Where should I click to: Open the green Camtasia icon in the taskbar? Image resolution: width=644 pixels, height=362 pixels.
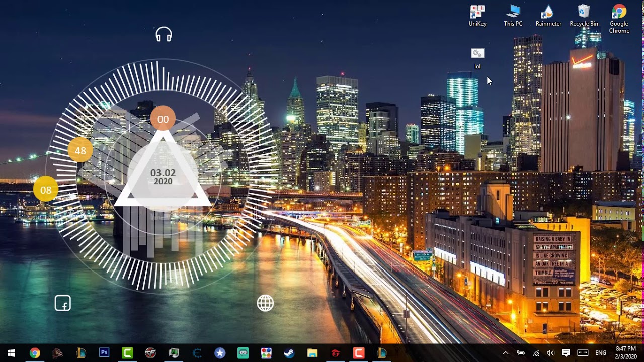click(127, 353)
